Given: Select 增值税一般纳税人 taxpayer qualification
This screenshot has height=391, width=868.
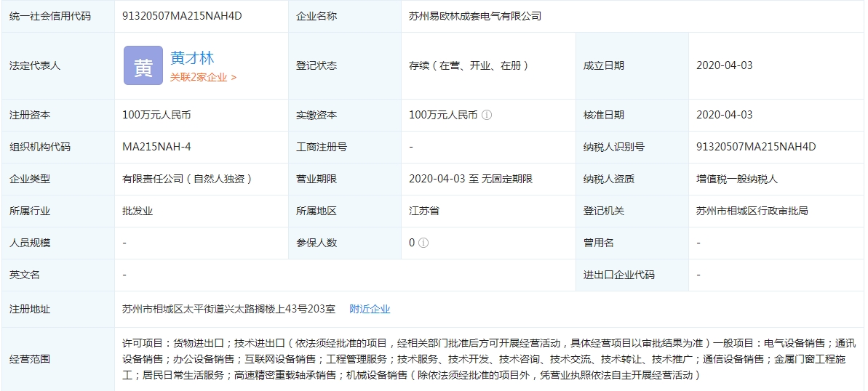Looking at the screenshot, I should point(737,179).
